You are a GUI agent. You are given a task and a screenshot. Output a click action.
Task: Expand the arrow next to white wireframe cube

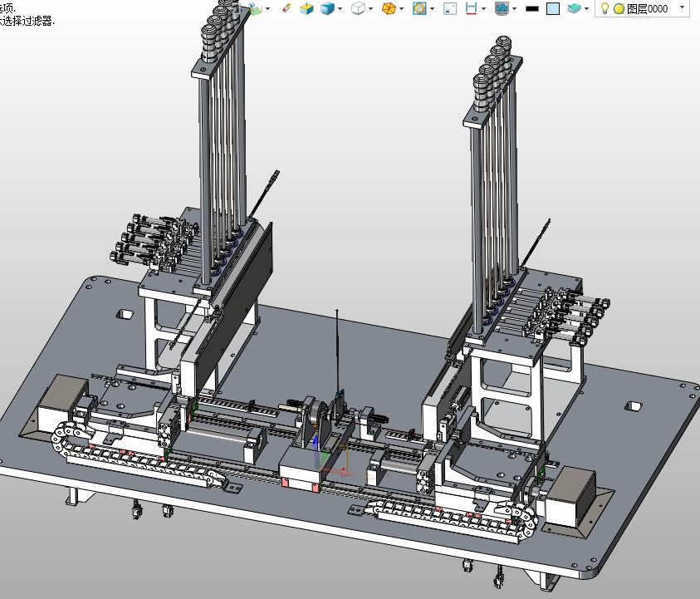pyautogui.click(x=370, y=8)
